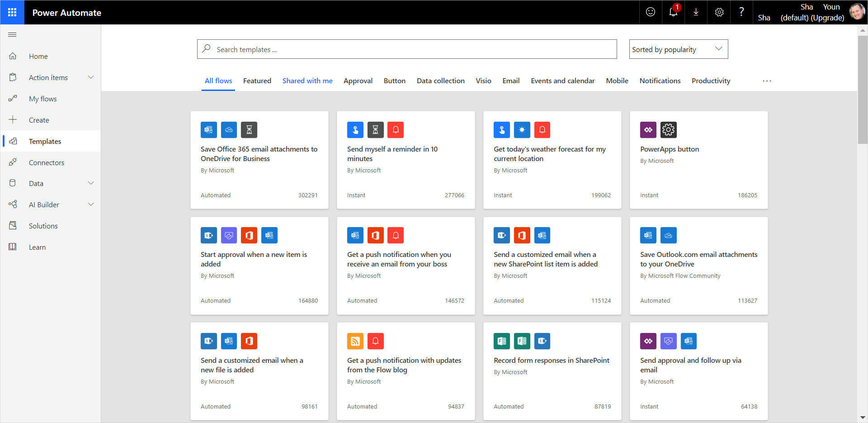Switch to the Mobile tab
Screen dimensions: 868x423
[617, 81]
